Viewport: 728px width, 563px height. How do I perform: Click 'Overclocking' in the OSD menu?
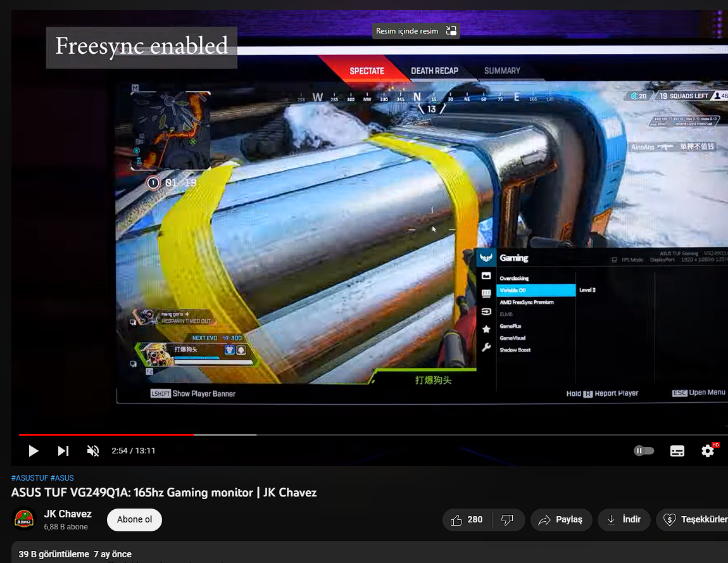tap(514, 278)
